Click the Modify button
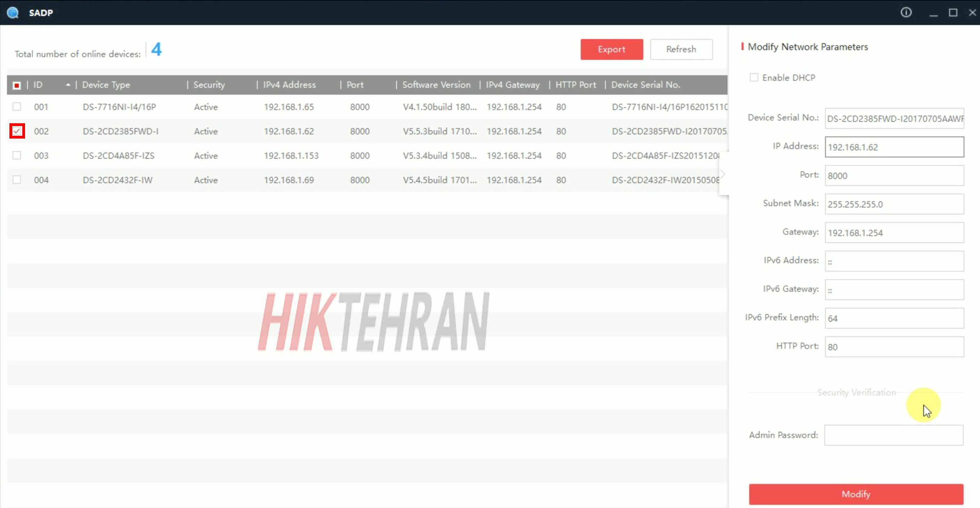The width and height of the screenshot is (980, 508). (x=856, y=494)
